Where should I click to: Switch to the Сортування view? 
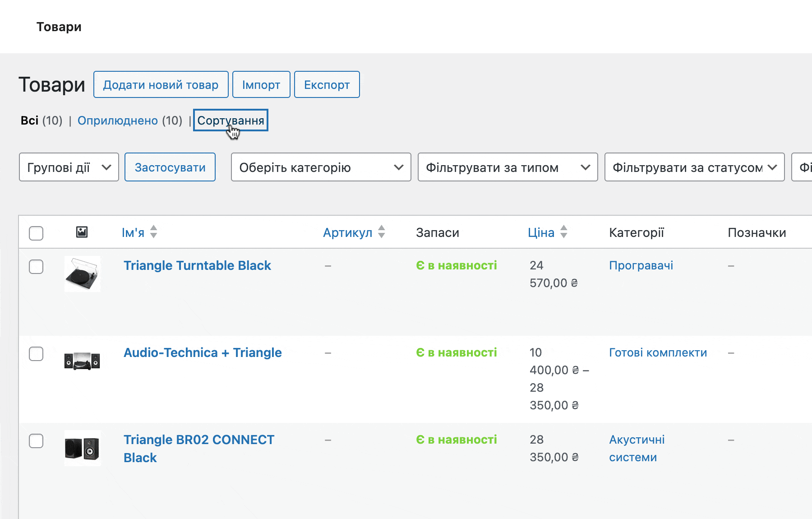tap(231, 120)
